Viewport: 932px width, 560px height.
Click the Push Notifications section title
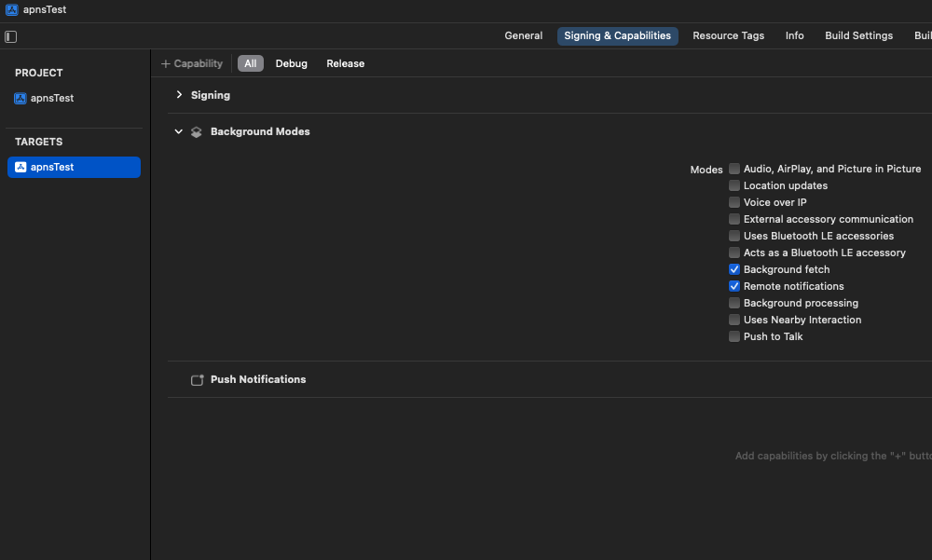tap(258, 379)
